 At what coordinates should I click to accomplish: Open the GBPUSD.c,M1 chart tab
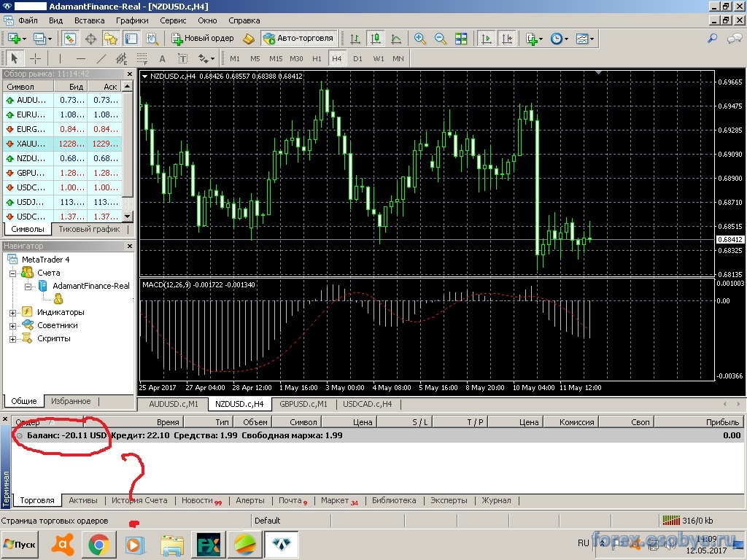coord(303,404)
